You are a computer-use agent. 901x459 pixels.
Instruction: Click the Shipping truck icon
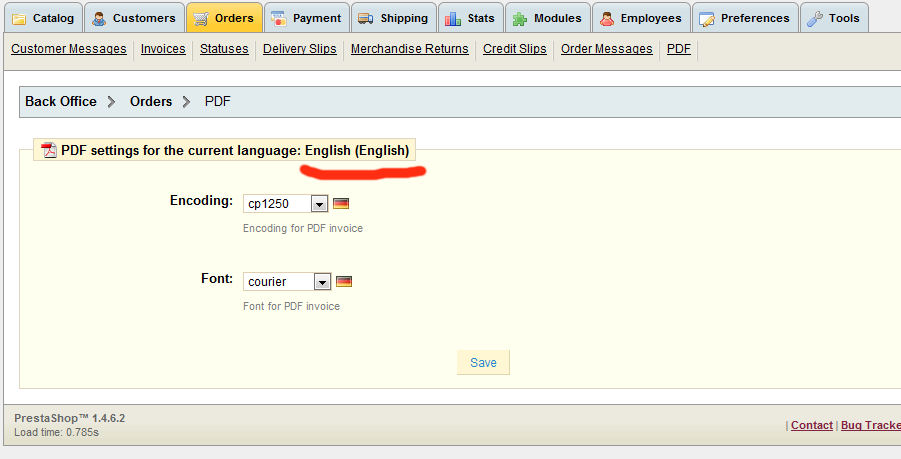pyautogui.click(x=366, y=19)
